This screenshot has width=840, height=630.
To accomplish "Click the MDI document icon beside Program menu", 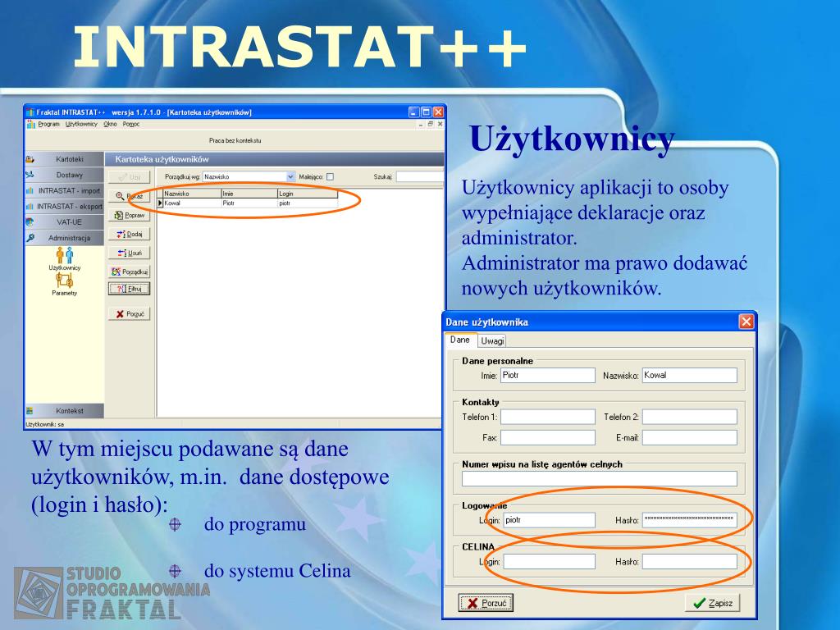I will pos(31,125).
